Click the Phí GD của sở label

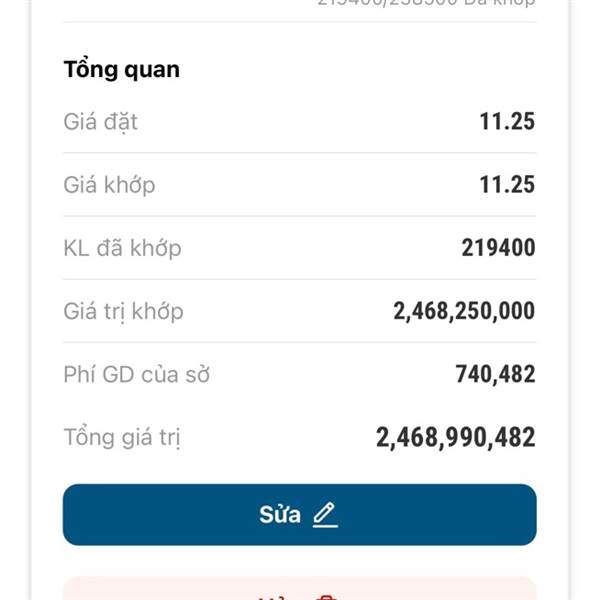[136, 375]
